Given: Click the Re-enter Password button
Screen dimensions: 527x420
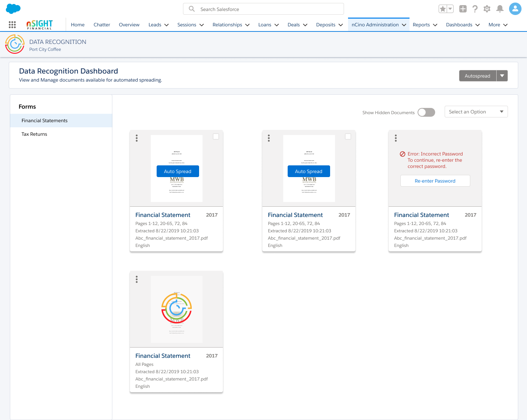Looking at the screenshot, I should coord(435,181).
